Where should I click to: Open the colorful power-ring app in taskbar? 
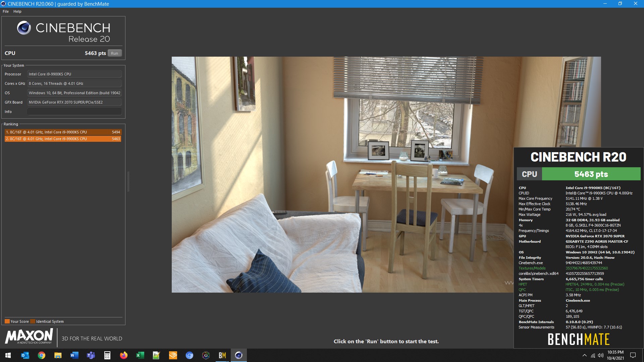(x=206, y=355)
